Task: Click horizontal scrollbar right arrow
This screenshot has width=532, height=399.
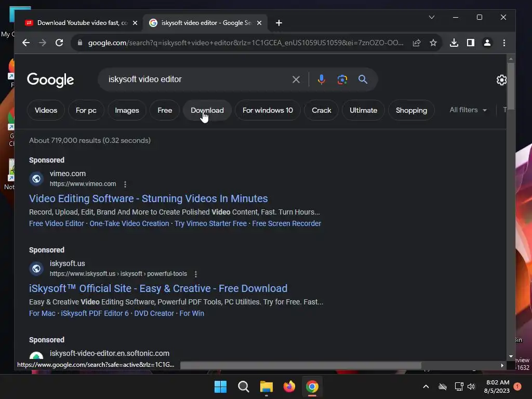Action: click(x=502, y=365)
